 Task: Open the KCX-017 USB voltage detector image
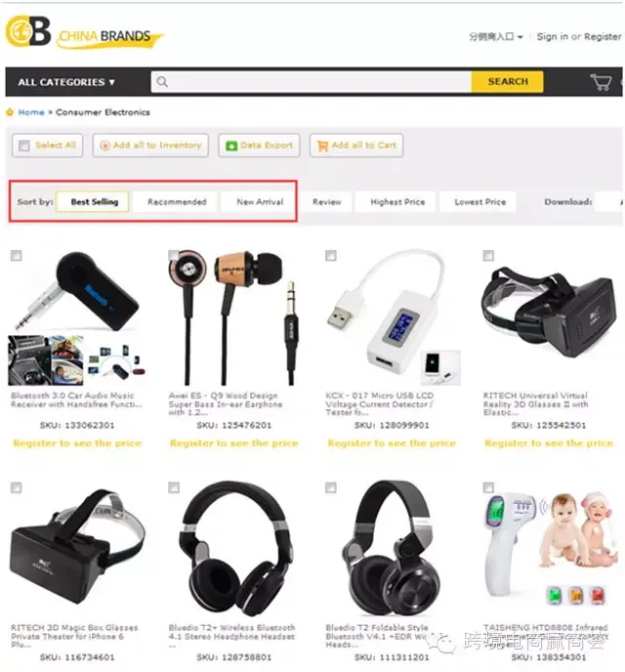coord(393,317)
